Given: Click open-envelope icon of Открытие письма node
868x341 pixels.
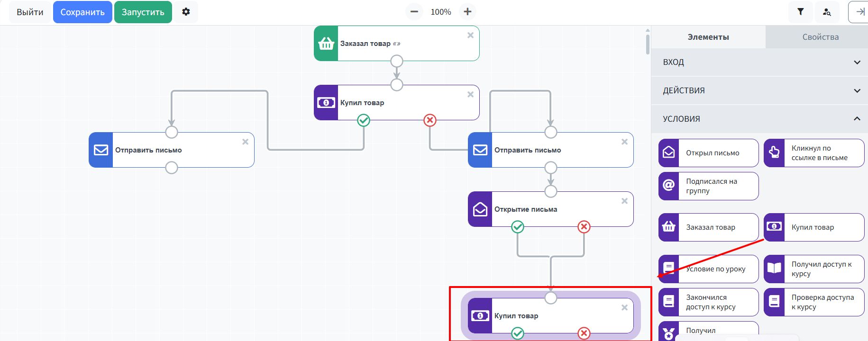Looking at the screenshot, I should 480,209.
